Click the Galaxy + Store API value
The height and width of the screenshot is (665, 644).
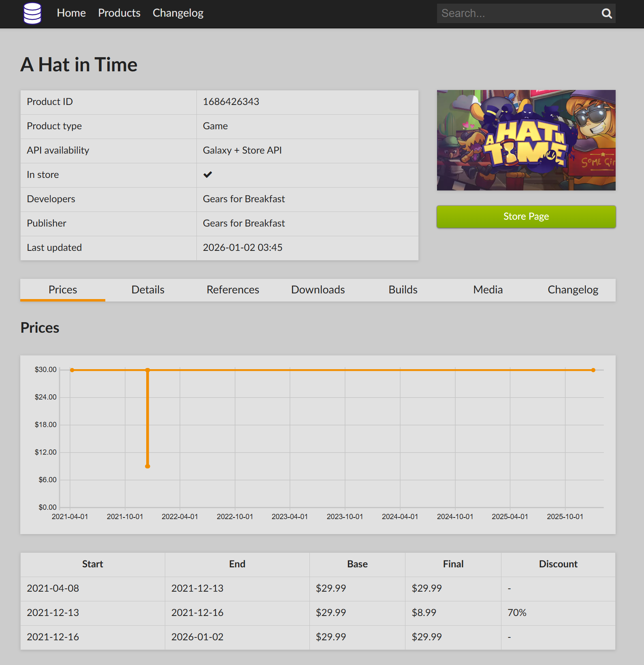point(242,150)
